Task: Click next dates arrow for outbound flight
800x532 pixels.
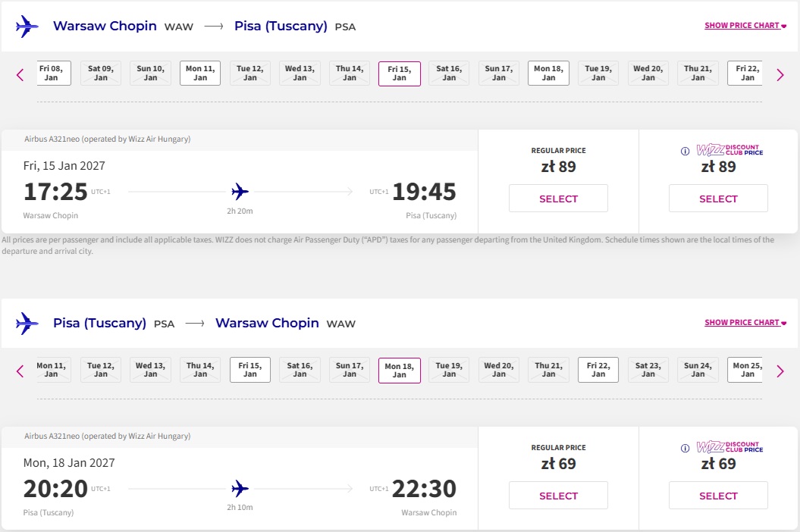Action: (x=780, y=75)
